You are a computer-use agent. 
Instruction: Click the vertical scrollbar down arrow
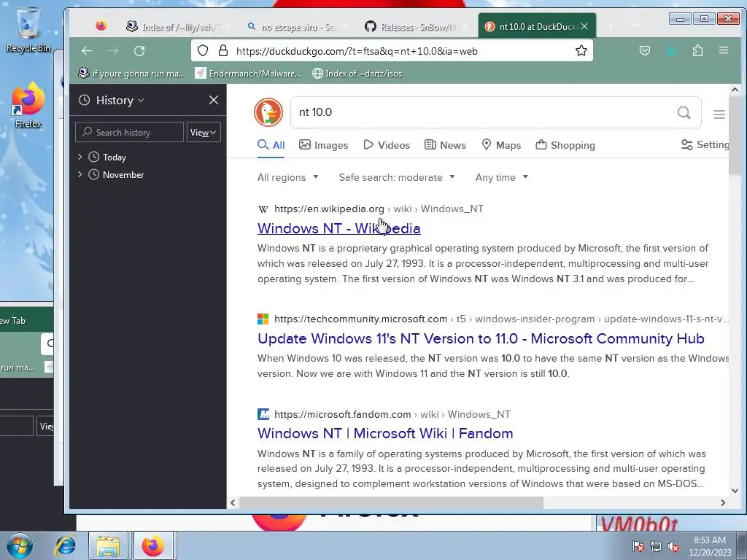pos(735,491)
